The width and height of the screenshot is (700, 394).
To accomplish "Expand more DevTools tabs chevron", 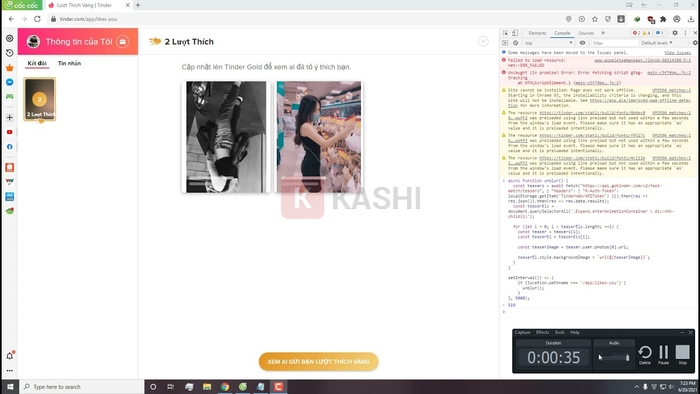I will tap(603, 33).
